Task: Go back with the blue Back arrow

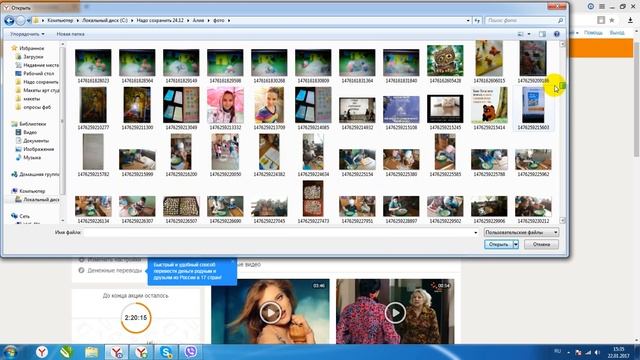Action: tap(9, 20)
